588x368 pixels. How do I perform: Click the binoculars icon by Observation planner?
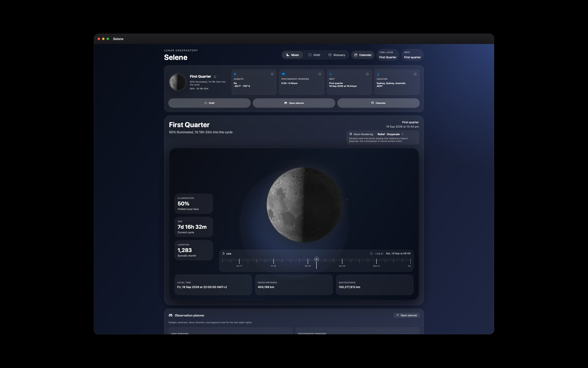[x=170, y=315]
